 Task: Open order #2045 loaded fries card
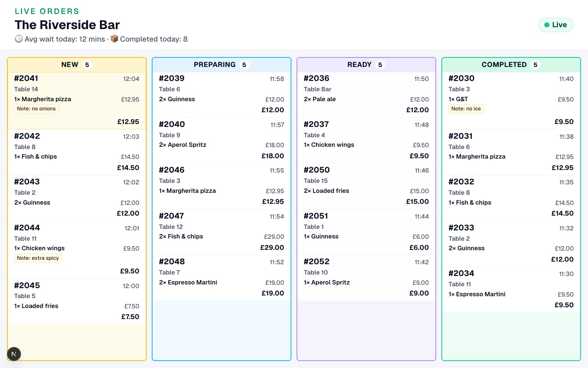(x=77, y=301)
